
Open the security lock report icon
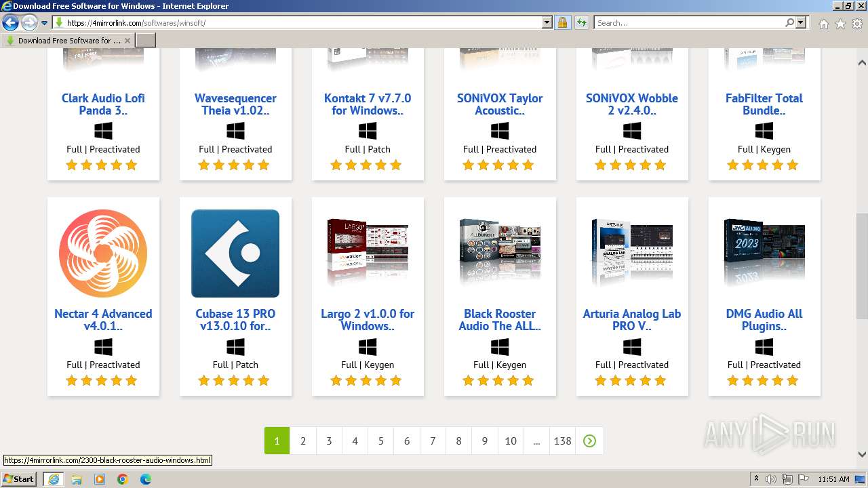(x=562, y=23)
